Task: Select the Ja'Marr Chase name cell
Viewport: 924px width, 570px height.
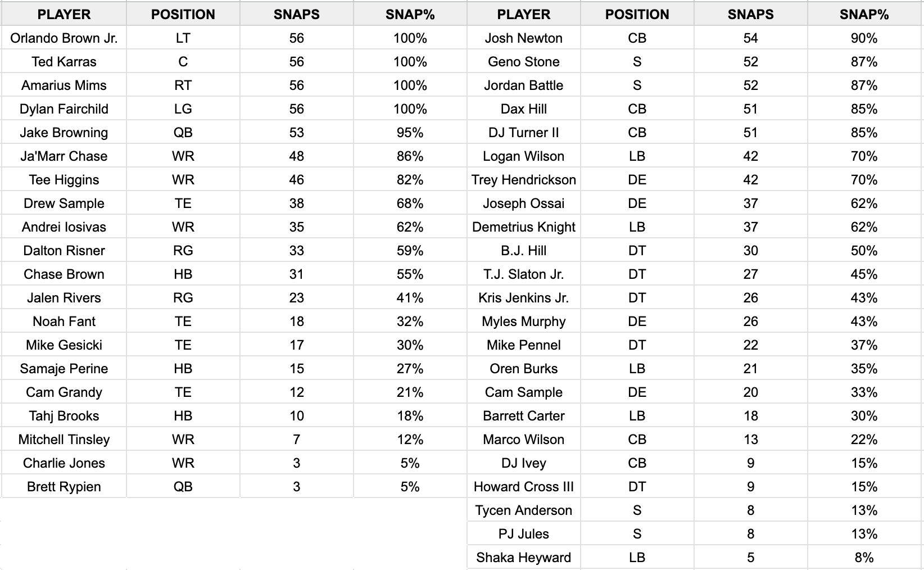Action: pos(64,156)
